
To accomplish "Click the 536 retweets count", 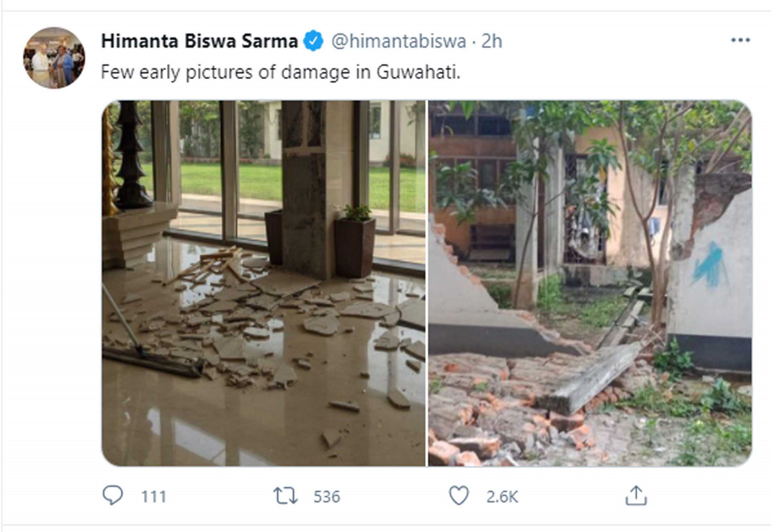I will point(326,497).
